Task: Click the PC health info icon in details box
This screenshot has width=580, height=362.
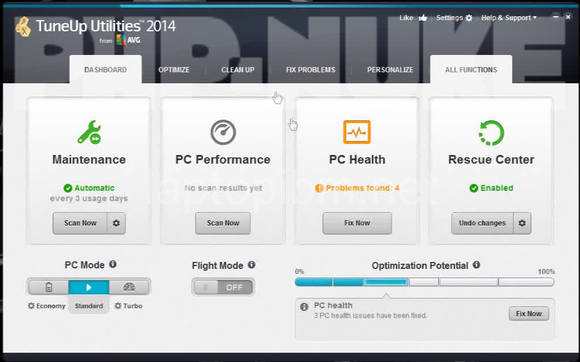Action: 304,307
